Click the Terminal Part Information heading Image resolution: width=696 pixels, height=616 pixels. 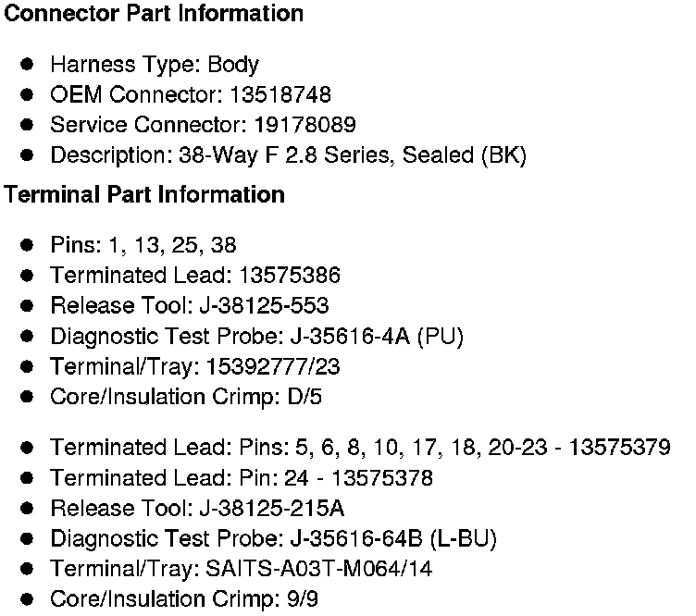(x=144, y=195)
